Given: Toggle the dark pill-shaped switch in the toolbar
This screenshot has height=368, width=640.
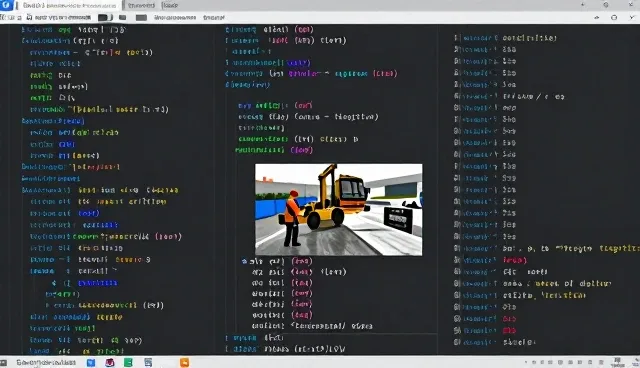Looking at the screenshot, I should (104, 18).
